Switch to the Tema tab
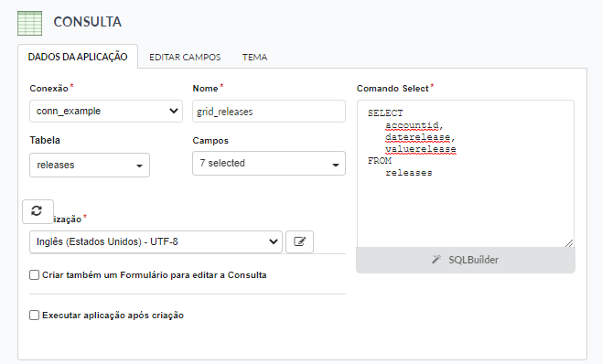This screenshot has width=602, height=364. coord(254,58)
